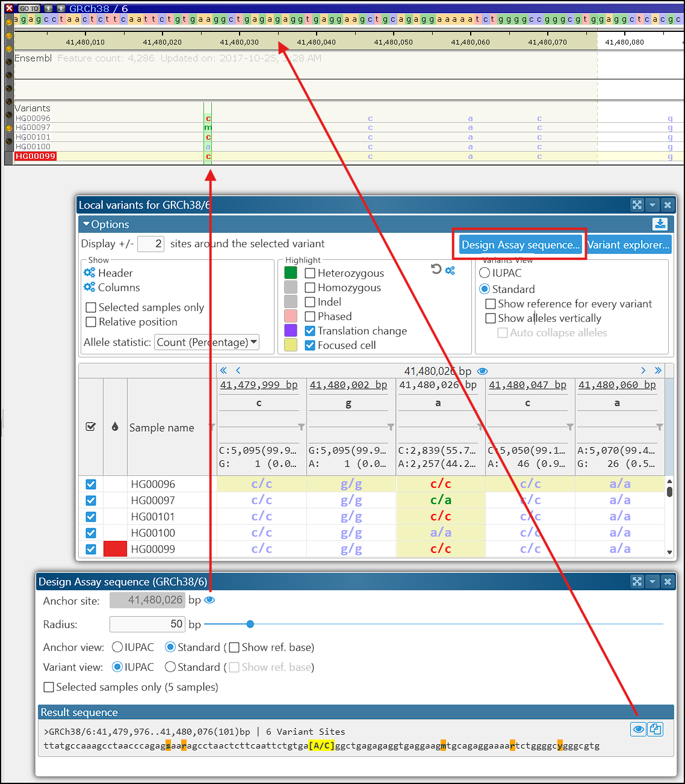Screen dimensions: 685x784
Task: Collapse the Options section
Action: [x=87, y=224]
